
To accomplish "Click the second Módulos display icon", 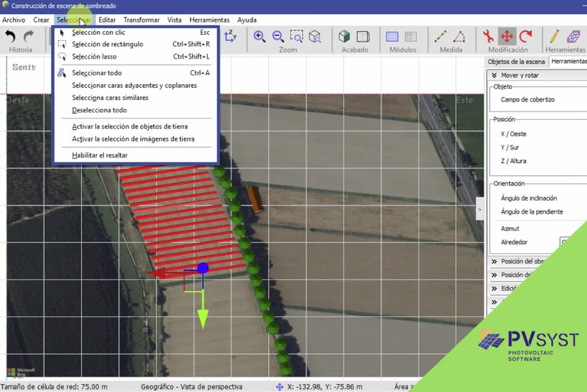I will (411, 36).
